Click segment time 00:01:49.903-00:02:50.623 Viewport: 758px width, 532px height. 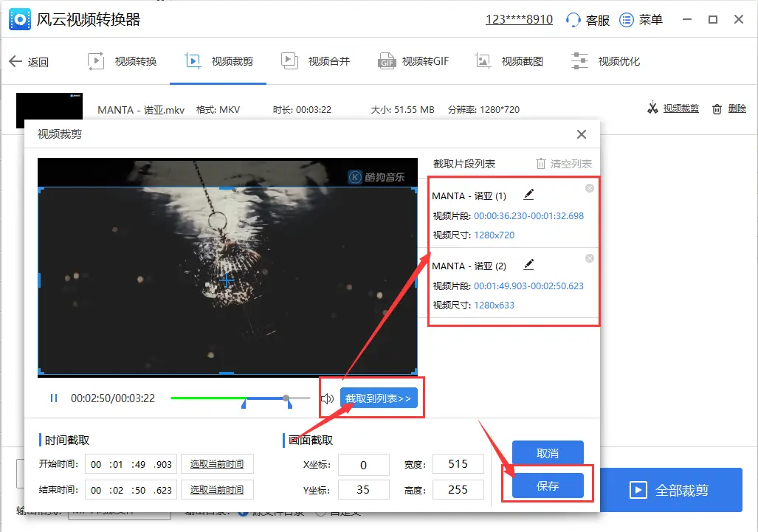coord(529,286)
